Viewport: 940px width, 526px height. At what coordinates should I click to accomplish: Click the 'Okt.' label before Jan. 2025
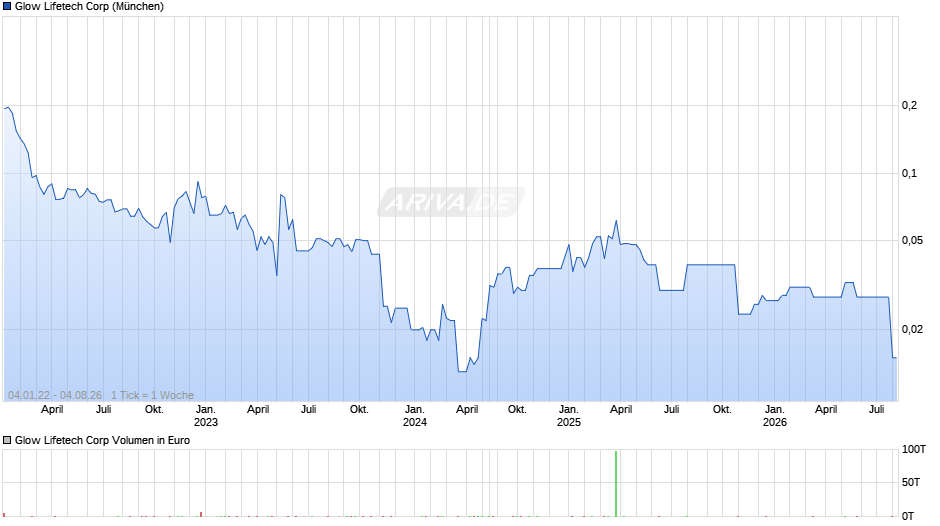pos(517,409)
